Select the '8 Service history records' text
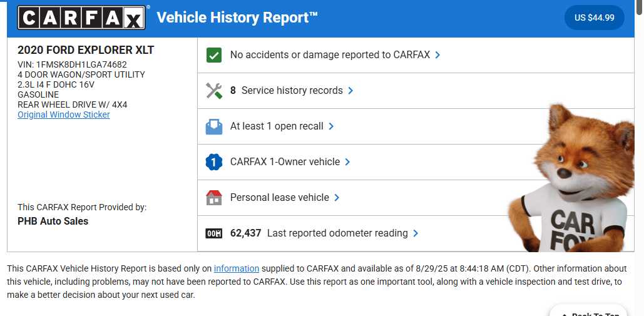This screenshot has height=316, width=644. [x=287, y=91]
